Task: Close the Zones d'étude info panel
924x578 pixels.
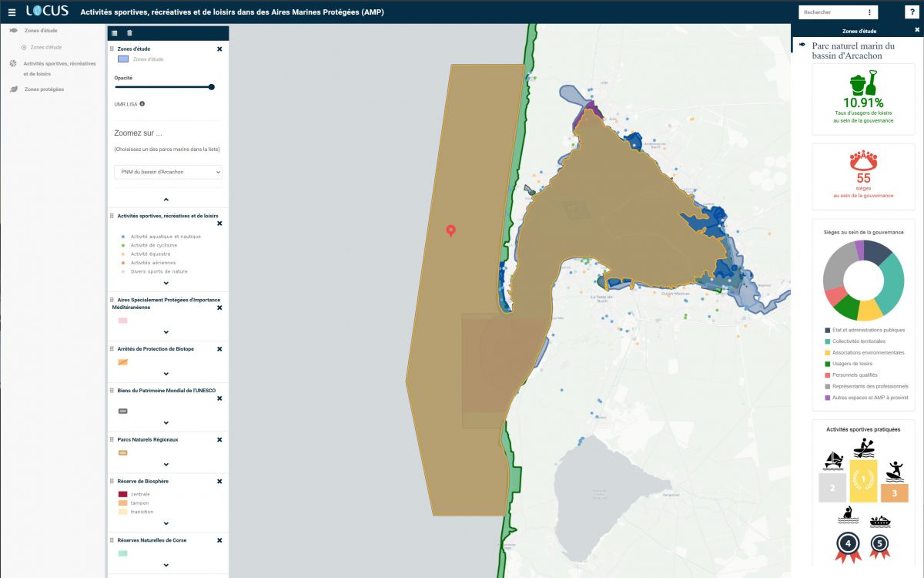Action: 917,30
